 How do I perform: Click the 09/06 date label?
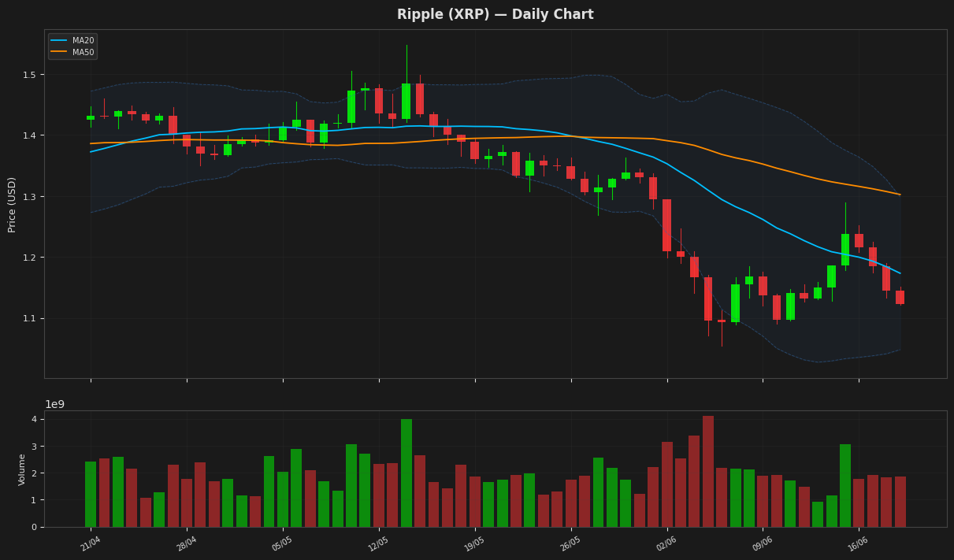pos(763,543)
